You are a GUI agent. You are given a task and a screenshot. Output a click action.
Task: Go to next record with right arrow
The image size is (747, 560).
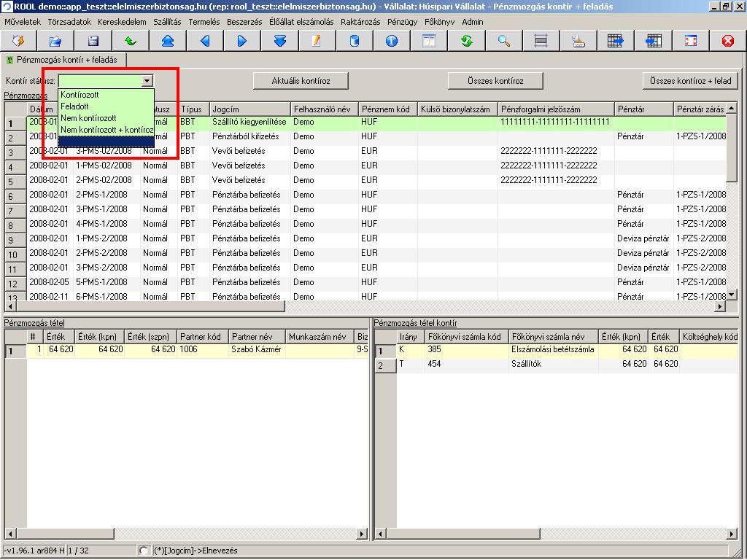click(242, 41)
